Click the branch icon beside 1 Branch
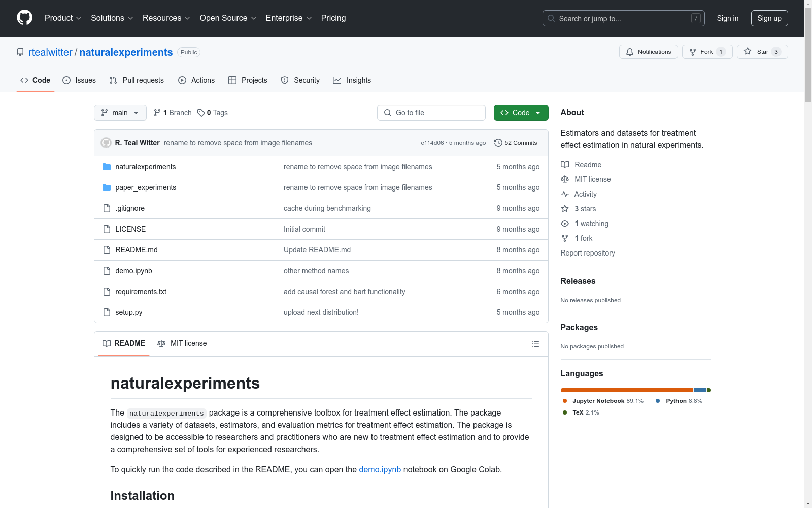This screenshot has width=812, height=508. pos(157,113)
